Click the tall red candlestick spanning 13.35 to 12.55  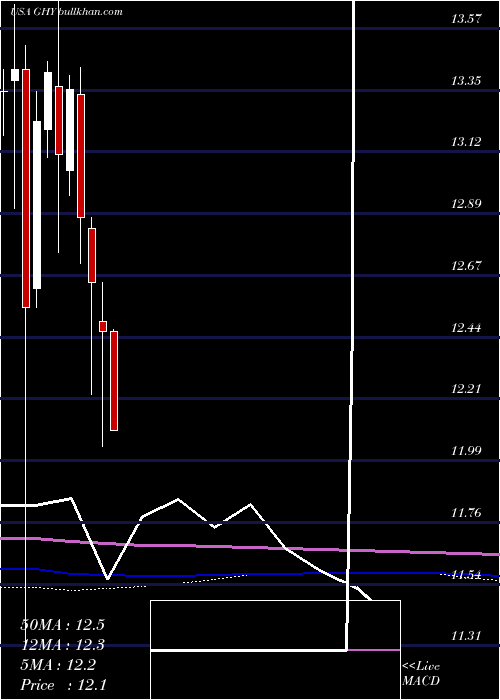click(26, 188)
